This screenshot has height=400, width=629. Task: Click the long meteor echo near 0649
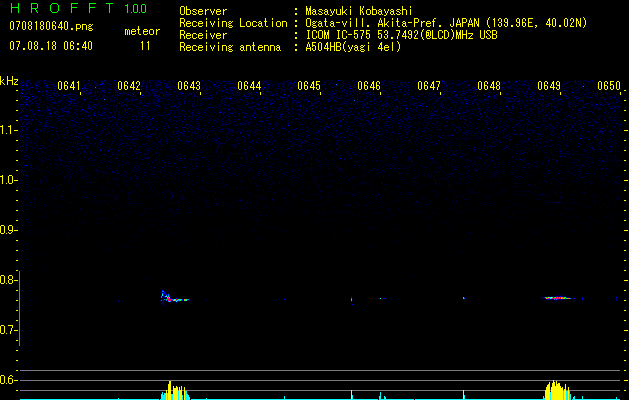click(558, 298)
